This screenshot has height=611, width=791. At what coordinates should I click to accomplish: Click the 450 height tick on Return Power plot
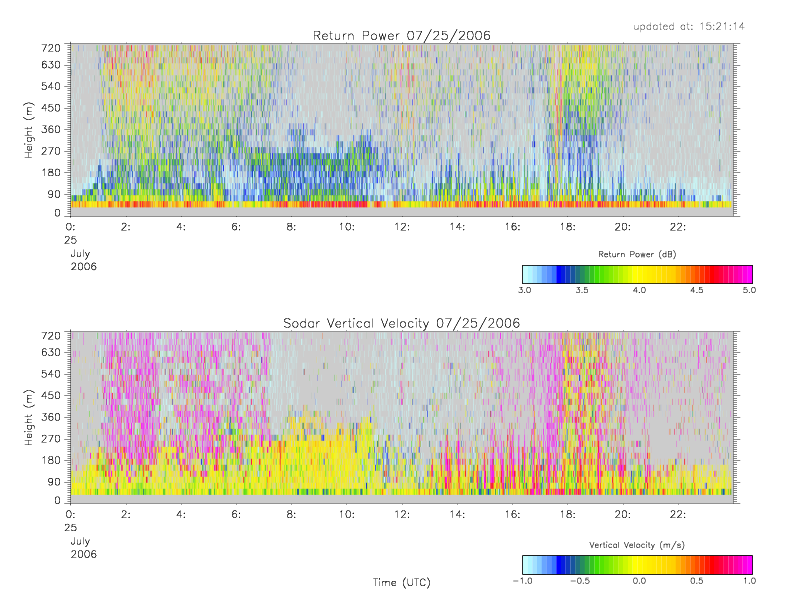click(50, 108)
